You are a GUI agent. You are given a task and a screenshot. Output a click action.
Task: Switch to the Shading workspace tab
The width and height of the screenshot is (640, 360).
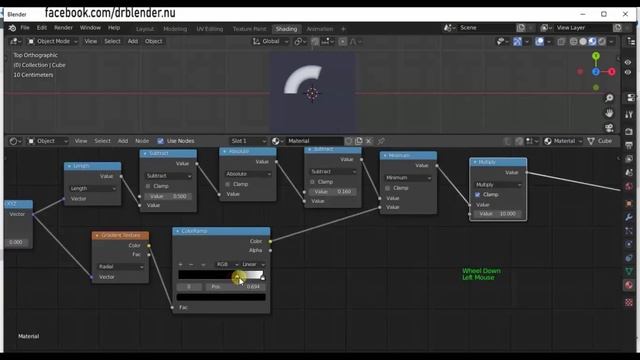click(286, 29)
